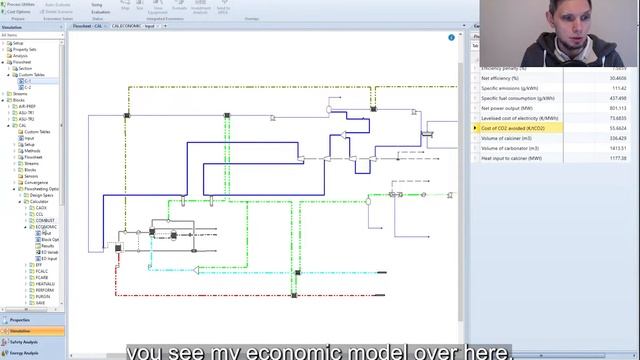Switch to the Simulation environment

pos(32,331)
